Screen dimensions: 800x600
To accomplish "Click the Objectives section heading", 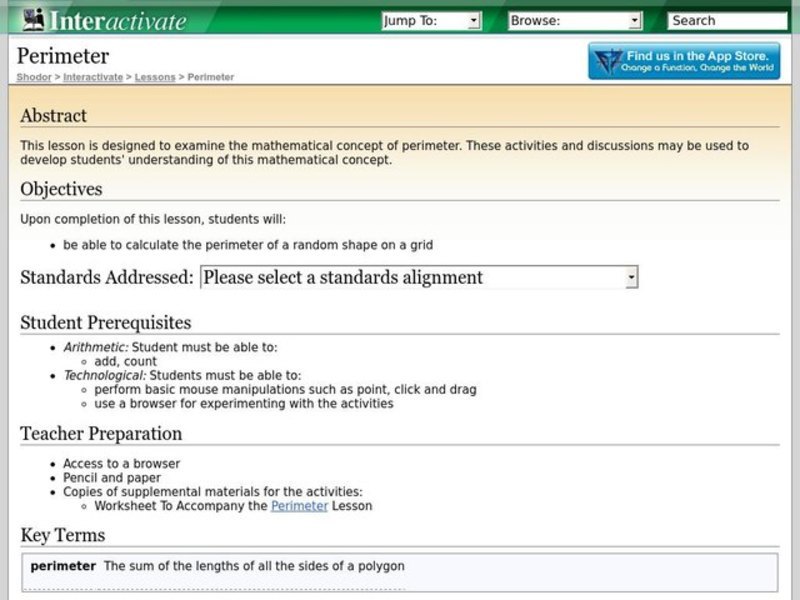I will pos(61,189).
